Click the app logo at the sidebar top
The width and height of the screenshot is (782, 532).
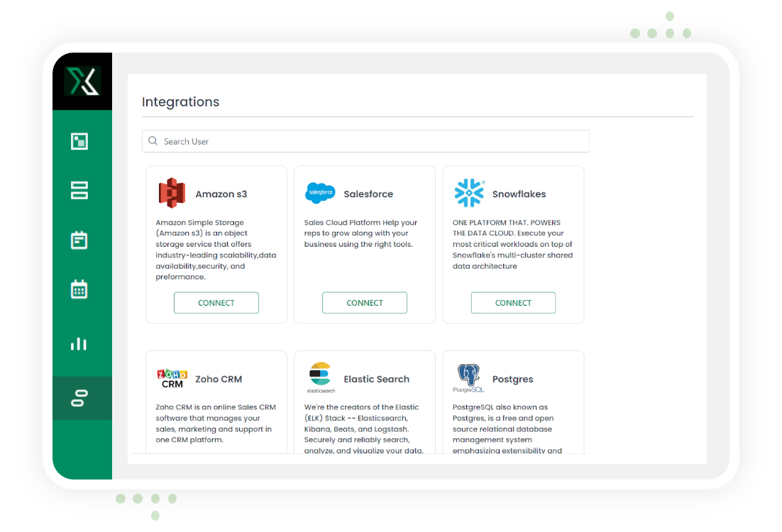pos(82,81)
